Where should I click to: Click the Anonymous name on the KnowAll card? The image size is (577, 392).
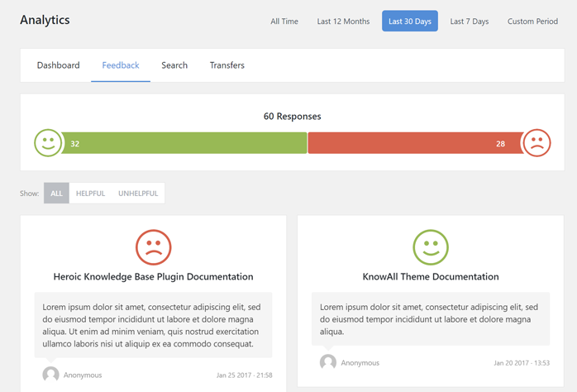(x=360, y=363)
